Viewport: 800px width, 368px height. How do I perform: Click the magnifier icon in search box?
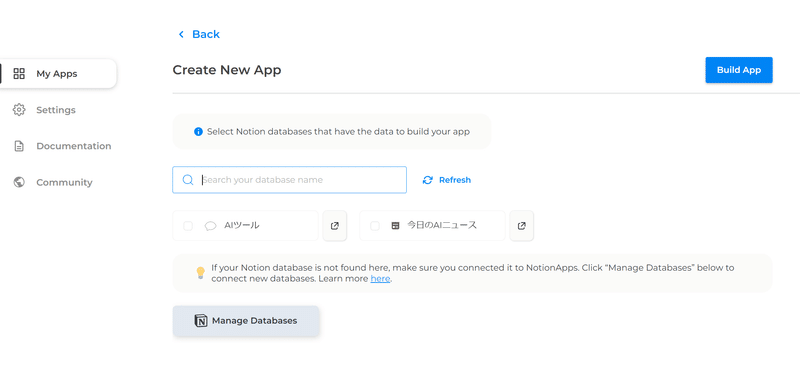pyautogui.click(x=188, y=180)
